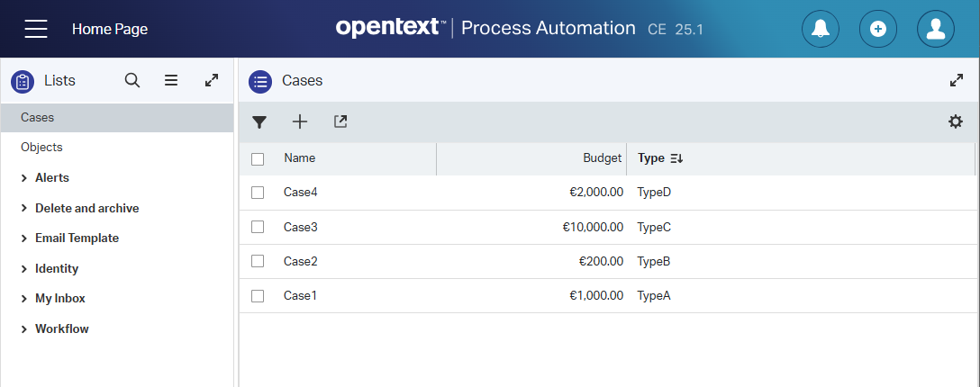Toggle the select-all checkbox in header
980x387 pixels.
tap(258, 158)
